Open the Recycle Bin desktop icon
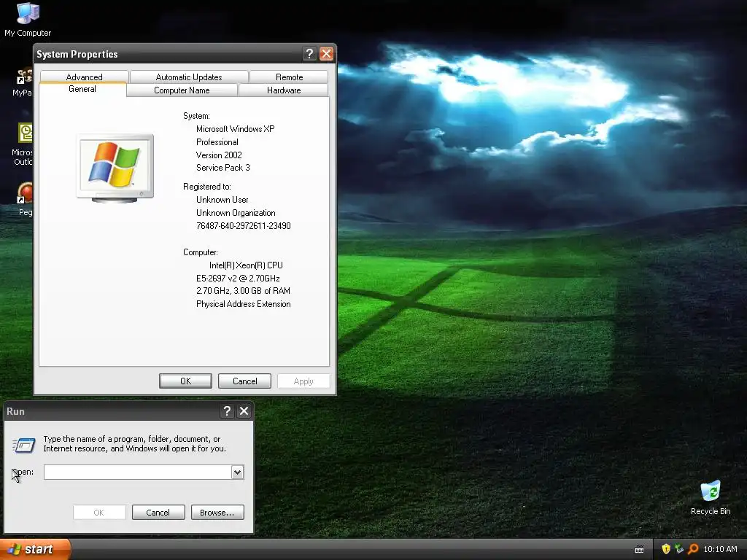Screen dimensions: 747x560 711,497
